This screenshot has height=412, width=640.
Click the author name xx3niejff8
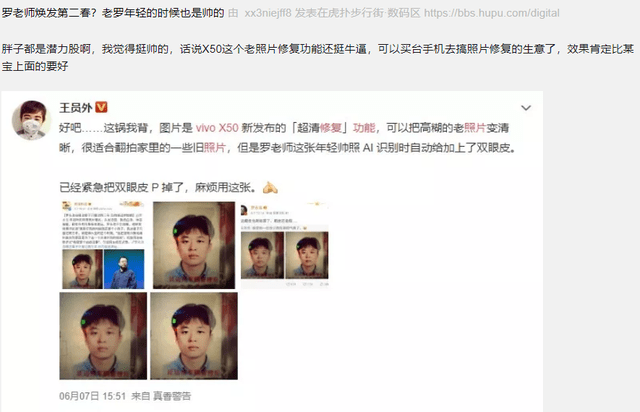[268, 13]
